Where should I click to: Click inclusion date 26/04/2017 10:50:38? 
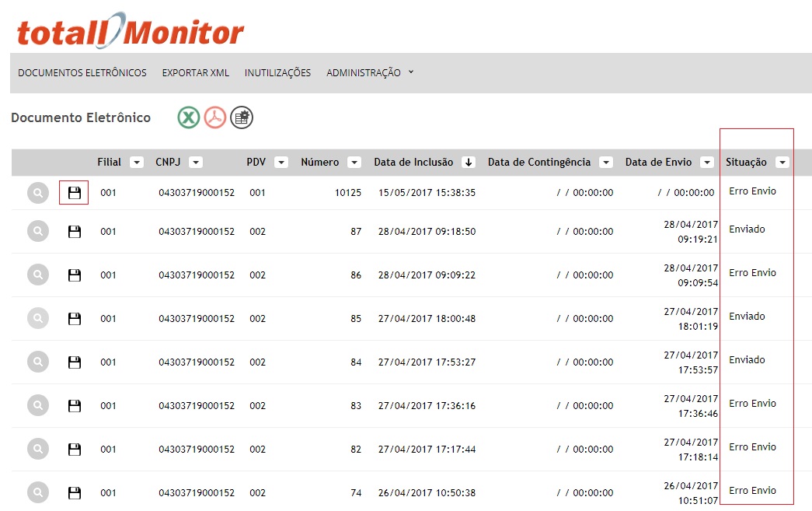tap(427, 493)
